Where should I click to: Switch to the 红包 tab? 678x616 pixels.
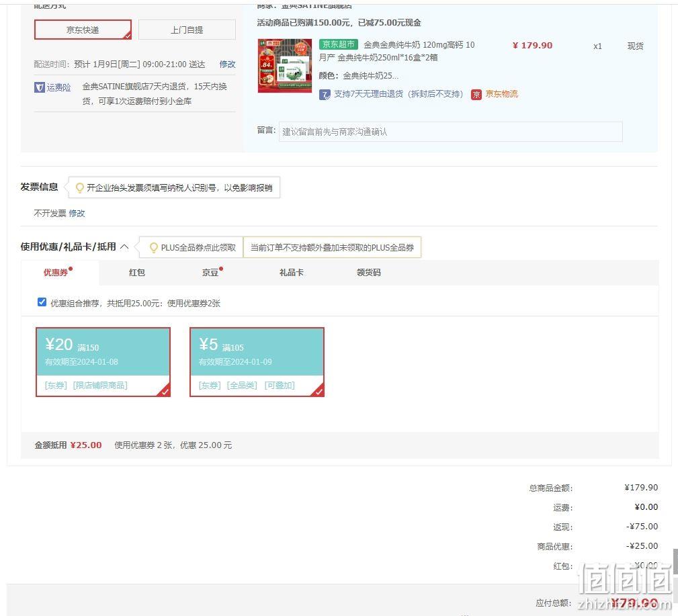(x=137, y=272)
